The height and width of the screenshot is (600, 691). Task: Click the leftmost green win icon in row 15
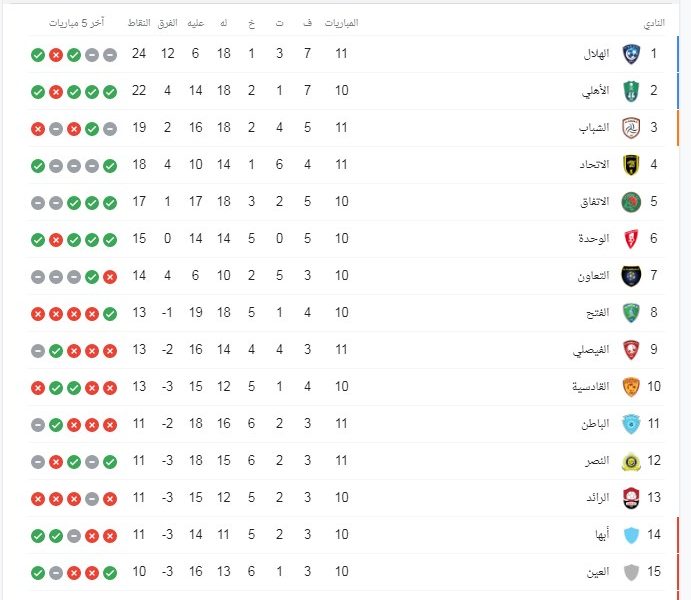click(x=38, y=573)
